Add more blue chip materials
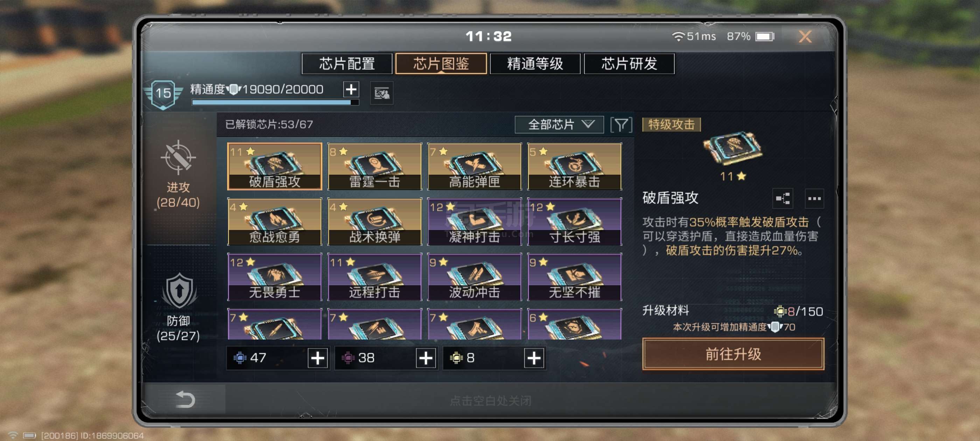The image size is (980, 441). tap(318, 358)
